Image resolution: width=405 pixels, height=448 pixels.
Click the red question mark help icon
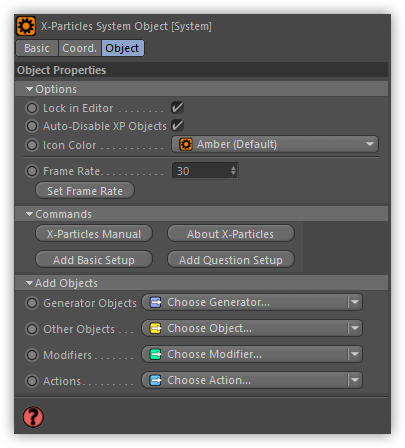point(33,417)
